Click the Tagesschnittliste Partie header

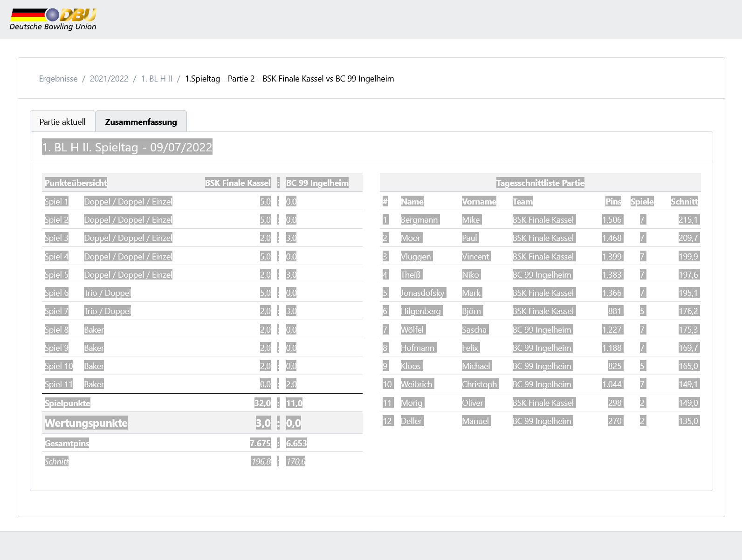pyautogui.click(x=540, y=183)
